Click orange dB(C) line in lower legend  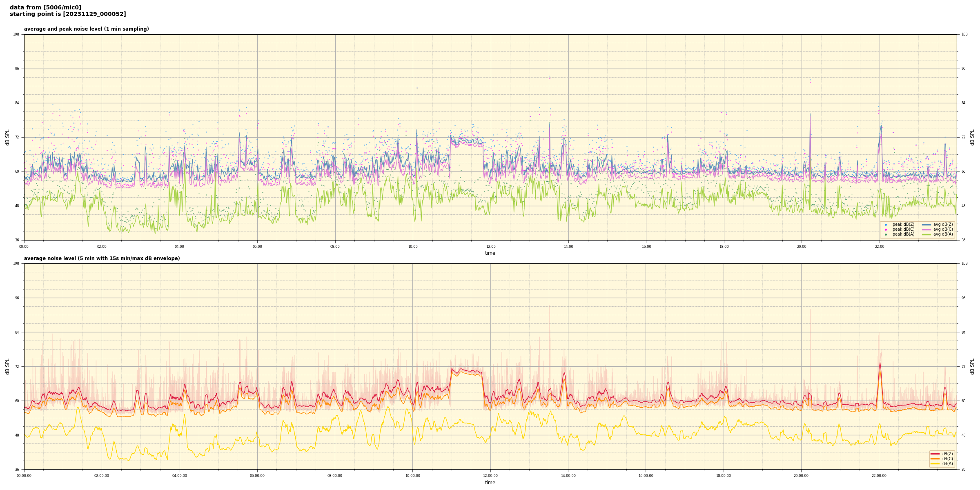pos(935,459)
